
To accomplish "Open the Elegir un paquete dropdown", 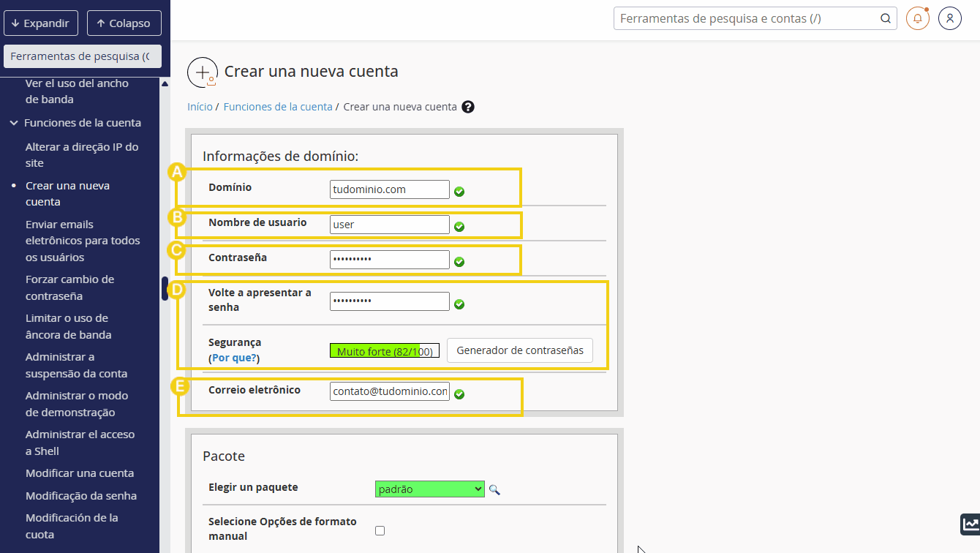I will pos(429,489).
